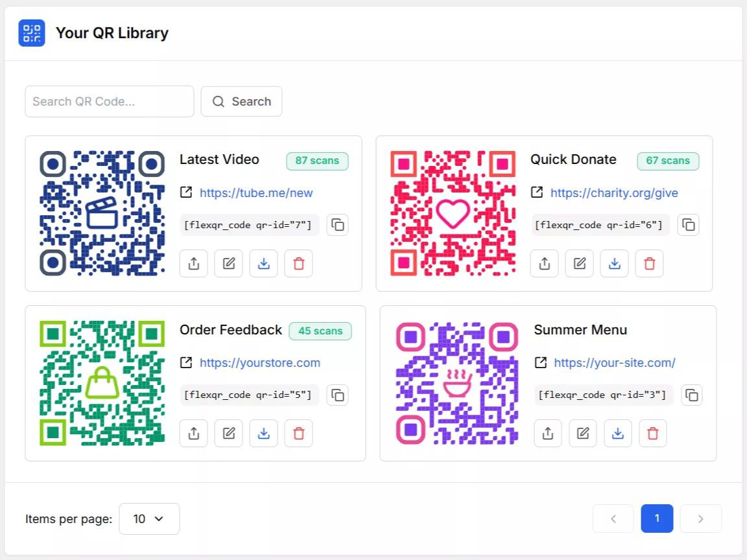The image size is (747, 560).
Task: Edit the Quick Donate QR code
Action: click(x=579, y=263)
